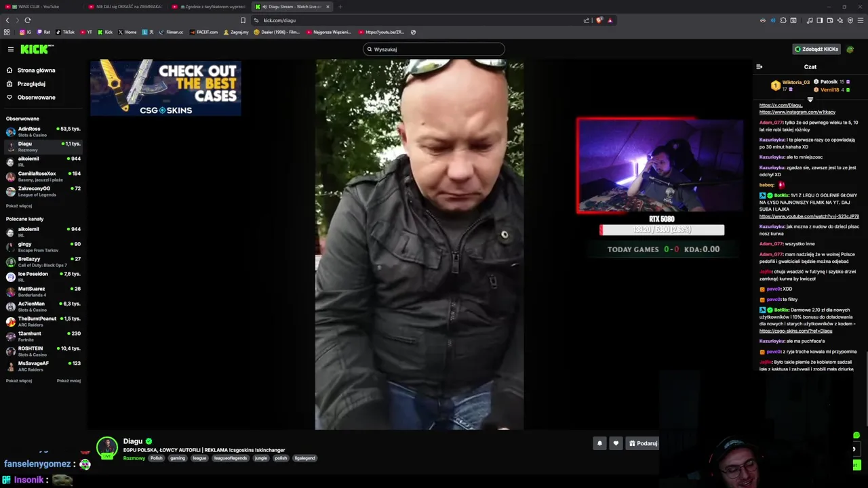The height and width of the screenshot is (488, 868).
Task: Open ROSHTEIN recommended channel
Action: click(43, 350)
